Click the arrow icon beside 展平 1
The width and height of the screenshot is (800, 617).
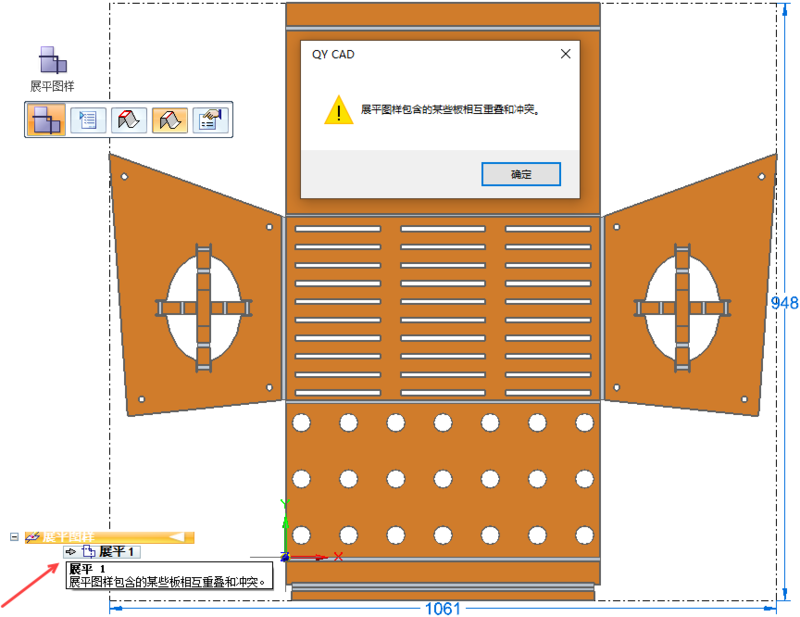[71, 552]
